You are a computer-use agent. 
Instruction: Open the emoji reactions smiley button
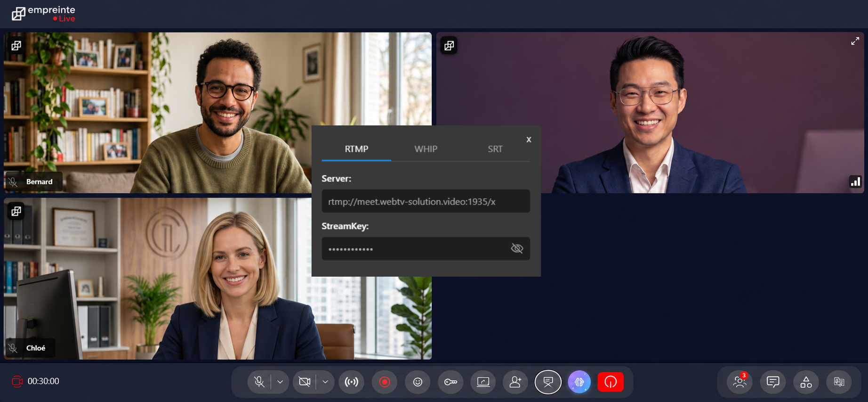tap(418, 382)
